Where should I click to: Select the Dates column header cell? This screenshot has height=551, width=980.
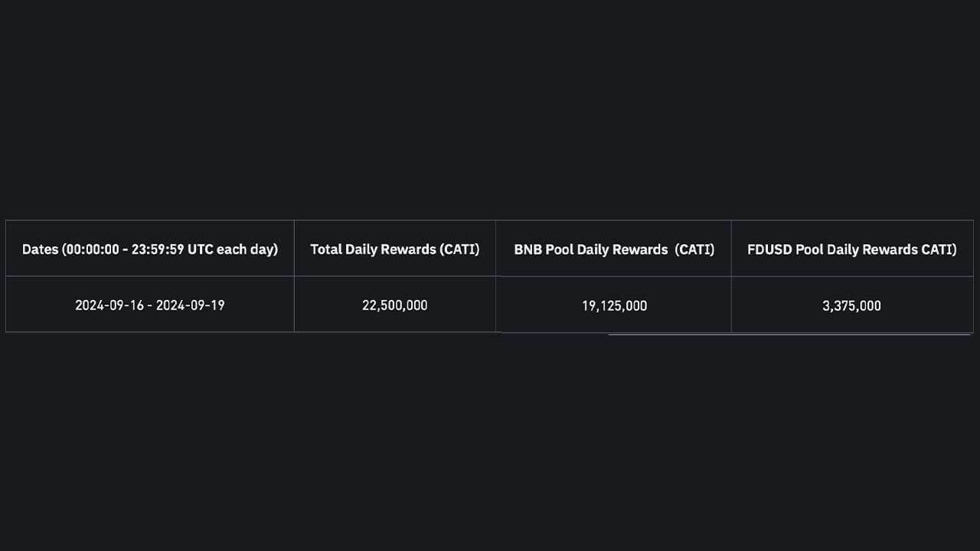tap(150, 249)
